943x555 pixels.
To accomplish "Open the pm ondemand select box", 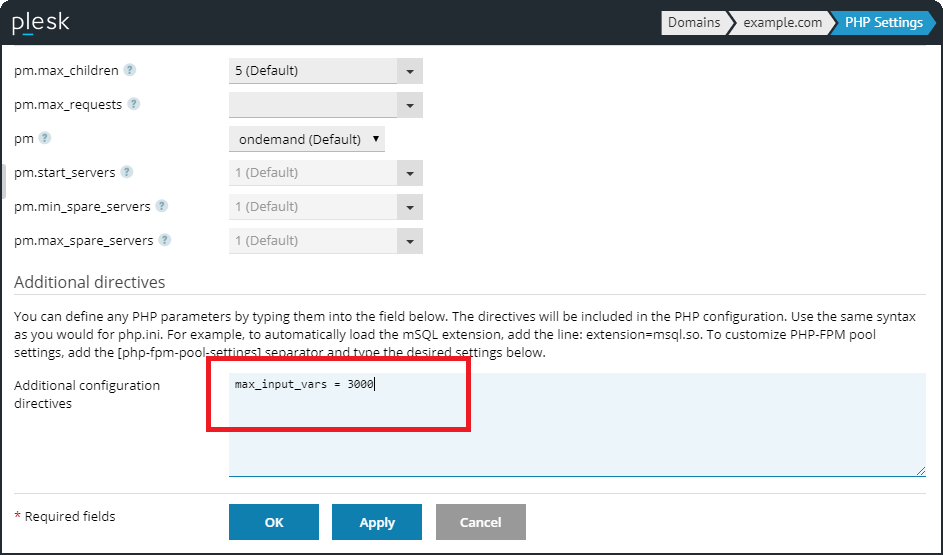I will point(307,139).
